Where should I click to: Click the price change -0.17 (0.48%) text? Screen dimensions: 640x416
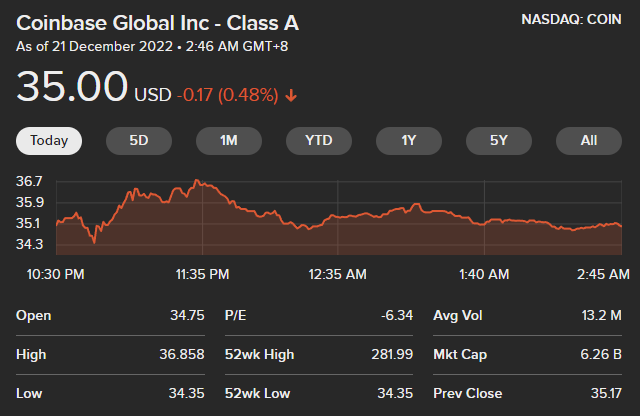[x=227, y=96]
